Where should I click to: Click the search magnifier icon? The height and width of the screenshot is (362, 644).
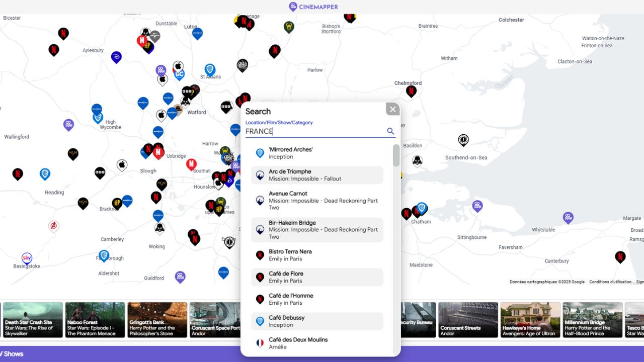point(390,131)
